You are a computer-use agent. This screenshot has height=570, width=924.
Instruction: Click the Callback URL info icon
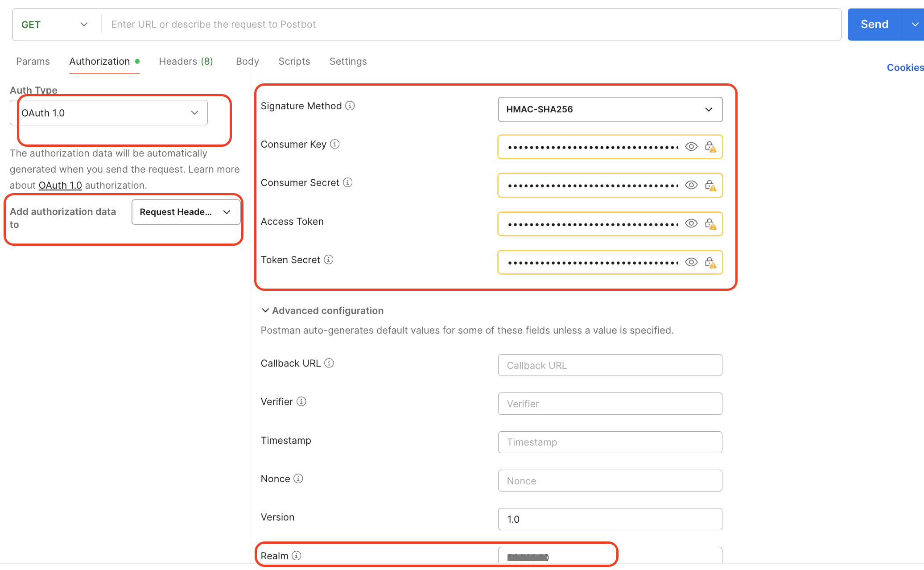click(329, 363)
